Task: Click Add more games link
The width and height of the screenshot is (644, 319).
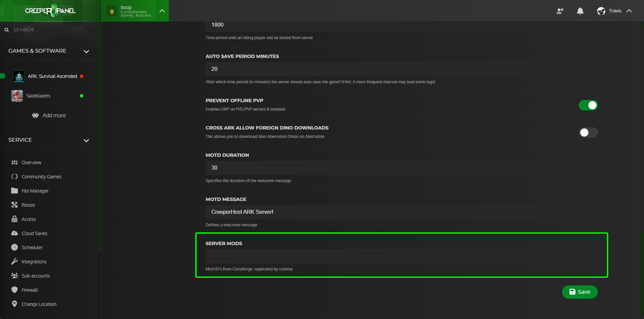Action: (54, 115)
